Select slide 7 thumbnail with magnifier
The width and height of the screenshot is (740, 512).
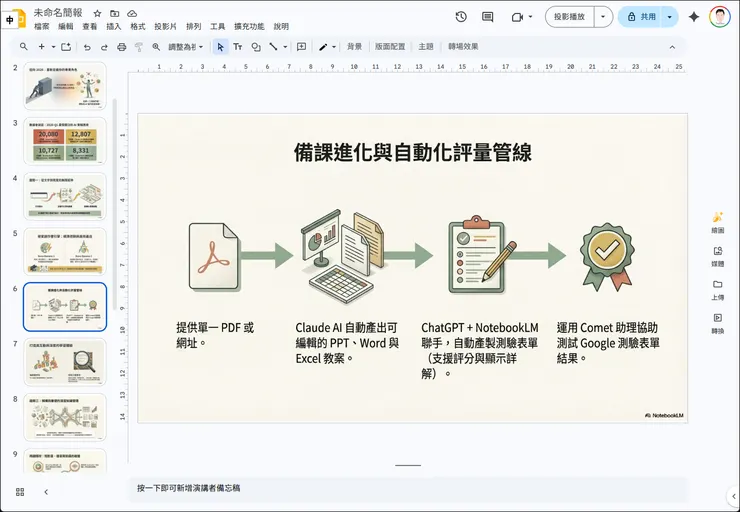coord(65,362)
